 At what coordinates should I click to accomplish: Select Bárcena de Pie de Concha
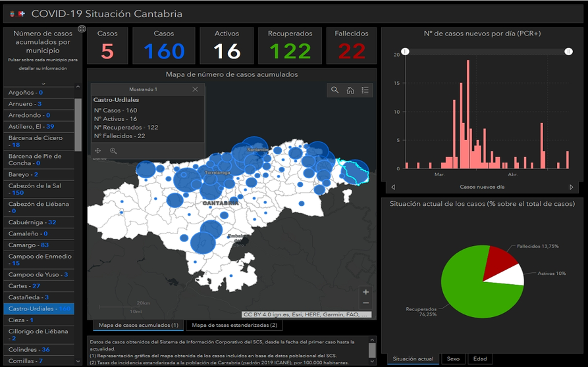(39, 160)
